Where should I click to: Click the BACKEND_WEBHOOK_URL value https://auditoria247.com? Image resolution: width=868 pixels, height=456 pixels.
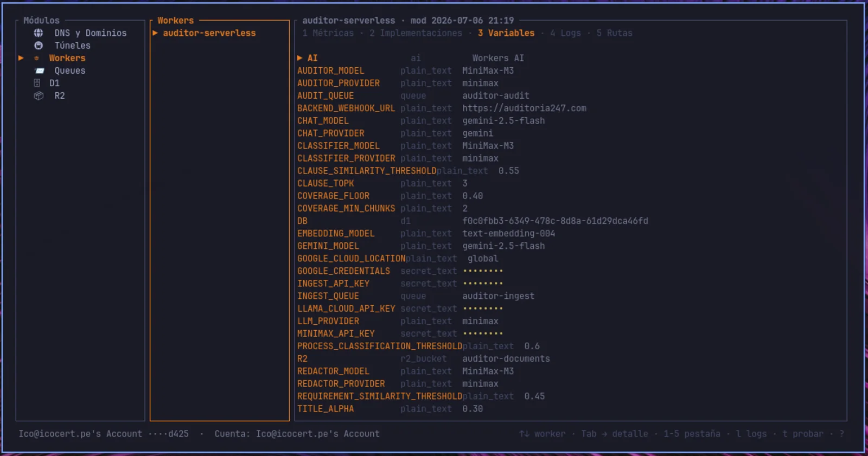pyautogui.click(x=525, y=108)
